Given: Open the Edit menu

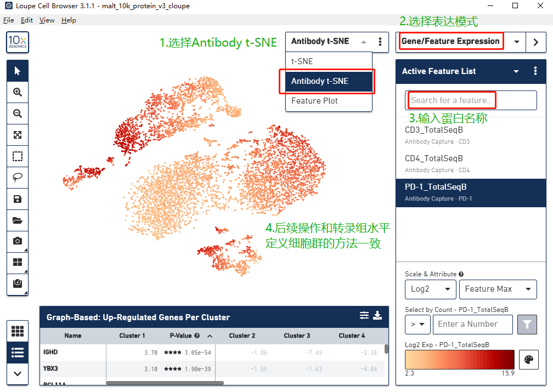Looking at the screenshot, I should tap(27, 20).
